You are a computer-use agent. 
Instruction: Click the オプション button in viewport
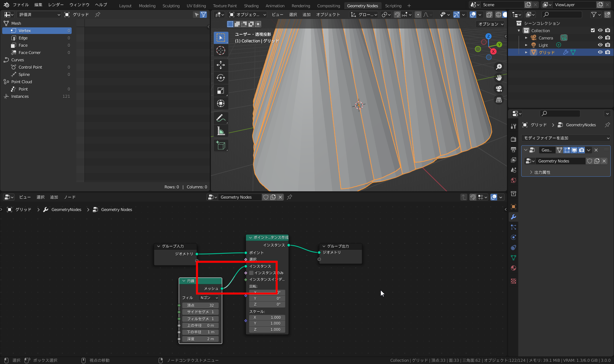[x=491, y=24]
